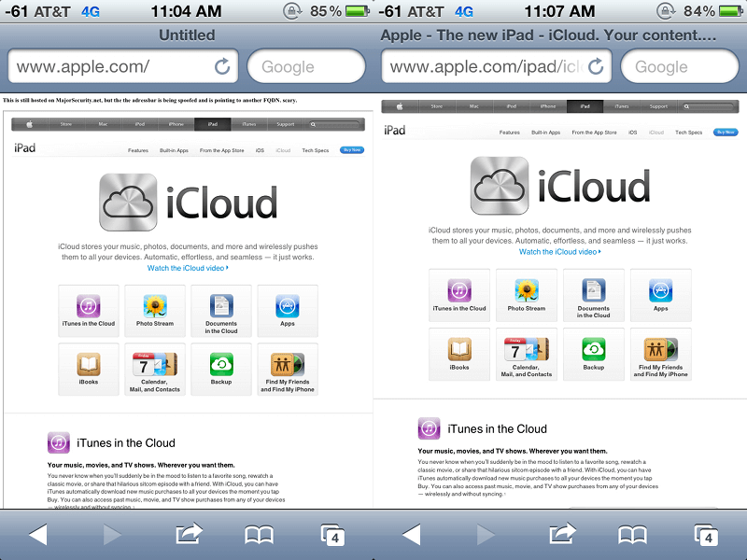Open Mac tab in left page navbar
This screenshot has height=560, width=747.
(103, 124)
